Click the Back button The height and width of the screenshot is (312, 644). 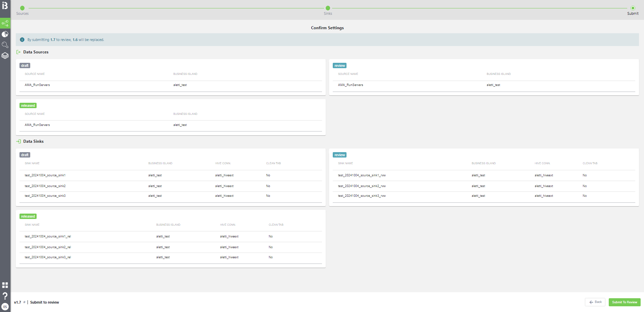tap(595, 302)
